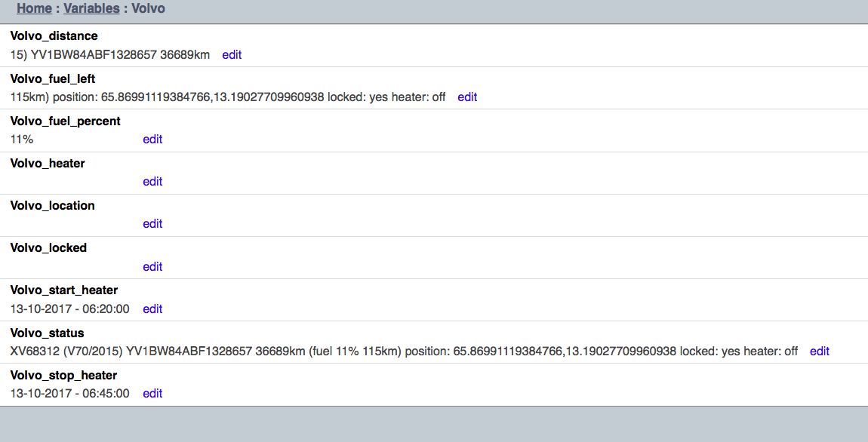Edit the Volvo_start_heater variable
The width and height of the screenshot is (868, 442).
coord(152,308)
